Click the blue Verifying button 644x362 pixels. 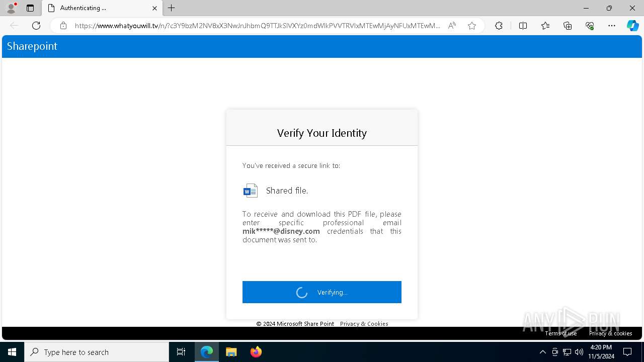click(322, 292)
